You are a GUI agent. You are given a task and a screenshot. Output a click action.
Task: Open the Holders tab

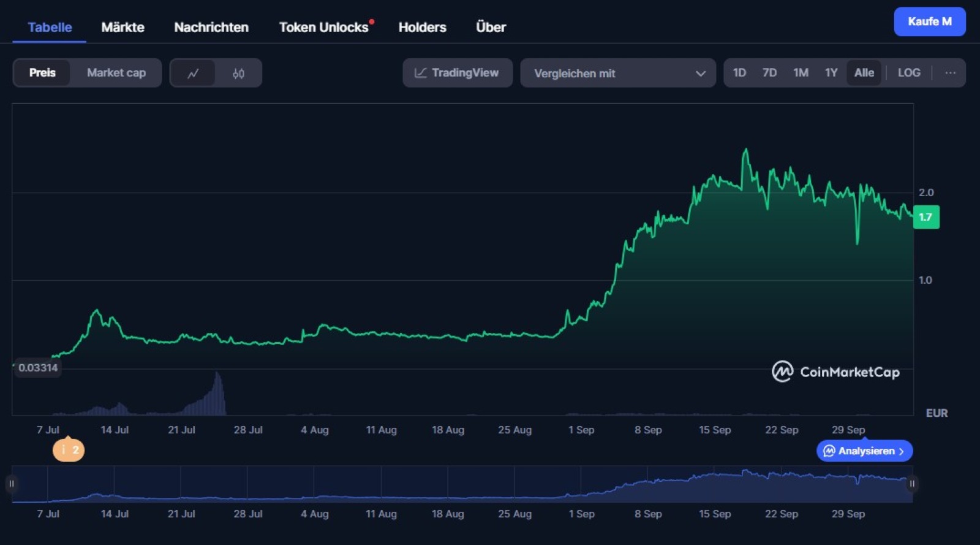422,27
